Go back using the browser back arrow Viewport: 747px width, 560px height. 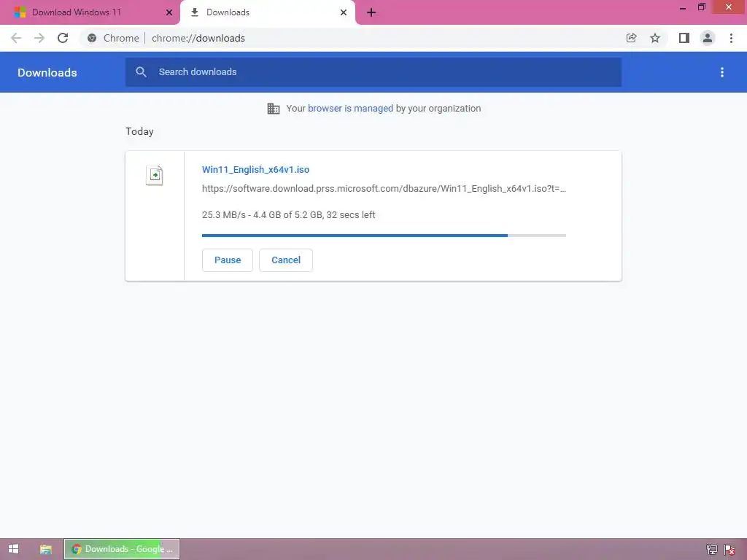(16, 38)
